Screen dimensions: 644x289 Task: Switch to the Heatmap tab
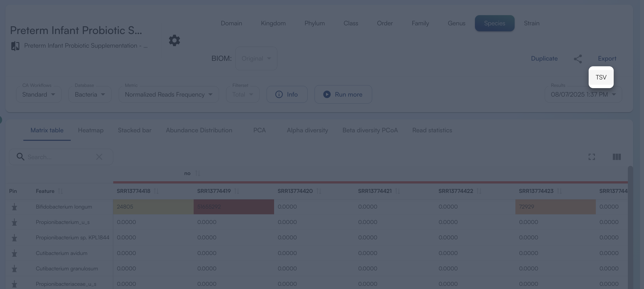(x=91, y=130)
